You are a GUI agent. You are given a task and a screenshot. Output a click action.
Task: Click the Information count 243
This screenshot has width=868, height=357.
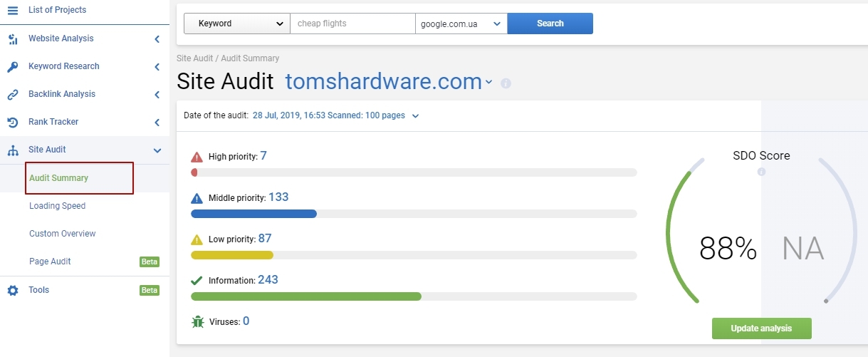point(268,279)
